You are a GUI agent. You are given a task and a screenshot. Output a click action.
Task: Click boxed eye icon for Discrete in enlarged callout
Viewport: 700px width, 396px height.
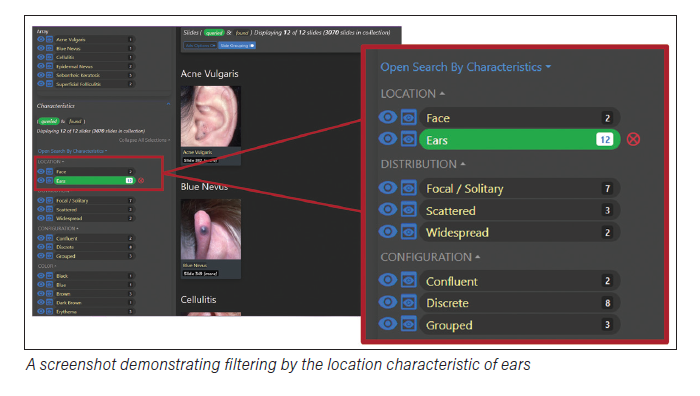pos(408,303)
